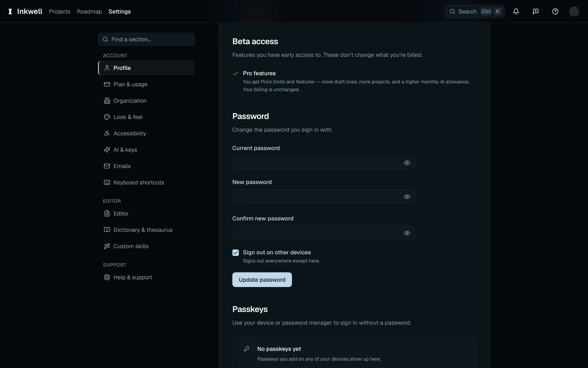Image resolution: width=588 pixels, height=368 pixels.
Task: Open the Roadmap page
Action: tap(89, 11)
